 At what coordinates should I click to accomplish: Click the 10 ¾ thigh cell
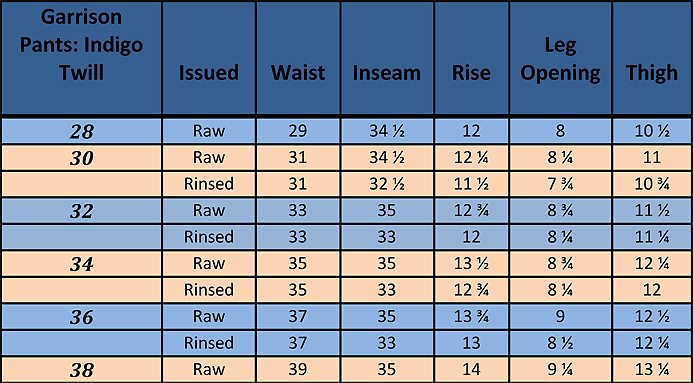click(x=652, y=184)
